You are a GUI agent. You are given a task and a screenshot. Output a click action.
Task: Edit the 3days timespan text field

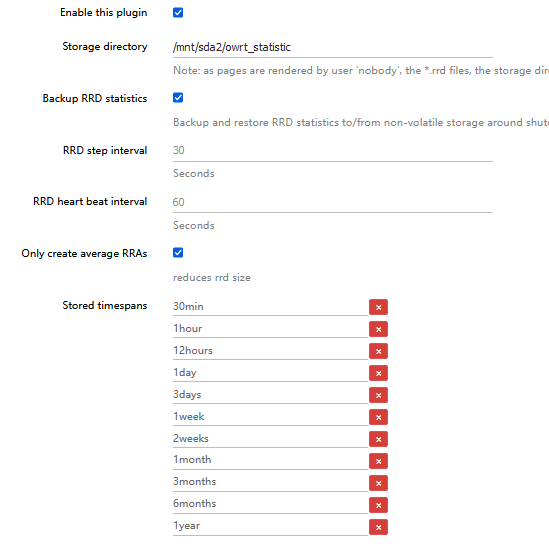click(270, 395)
